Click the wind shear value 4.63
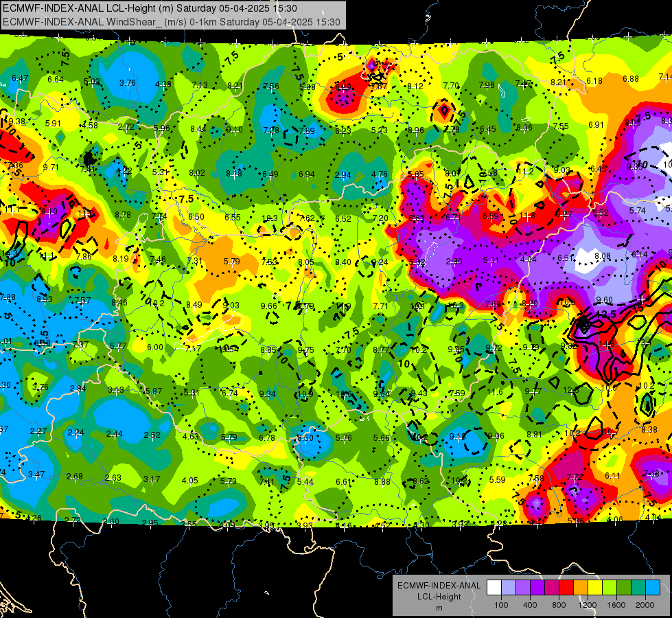672x618 pixels. [191, 437]
